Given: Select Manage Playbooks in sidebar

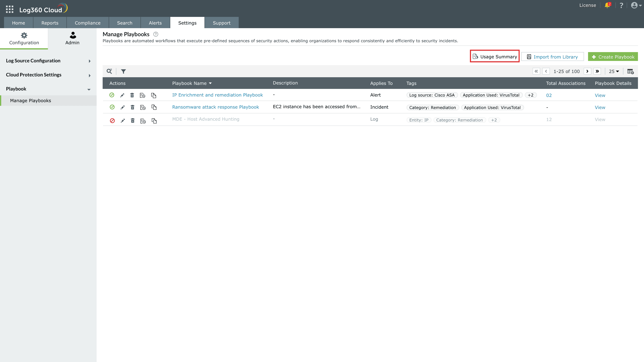Looking at the screenshot, I should pos(48,101).
